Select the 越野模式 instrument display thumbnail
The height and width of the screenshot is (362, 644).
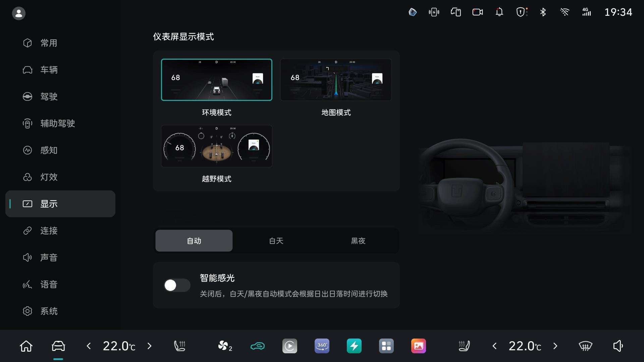(x=216, y=146)
